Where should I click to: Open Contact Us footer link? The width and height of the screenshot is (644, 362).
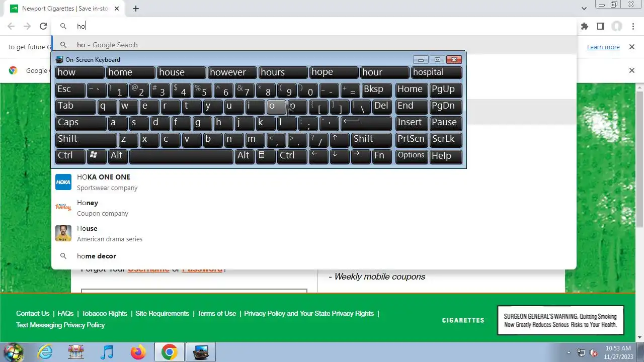pyautogui.click(x=33, y=313)
